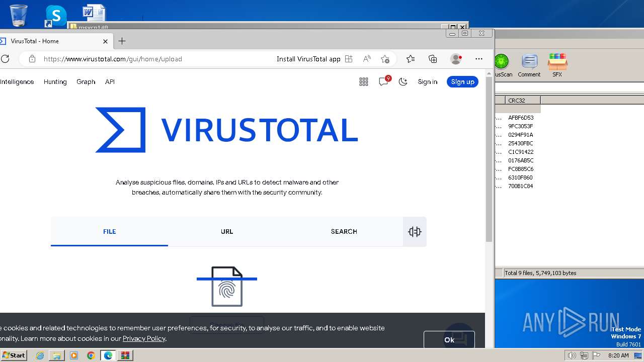
Task: Open Edge Settings and more menu
Action: point(479,59)
